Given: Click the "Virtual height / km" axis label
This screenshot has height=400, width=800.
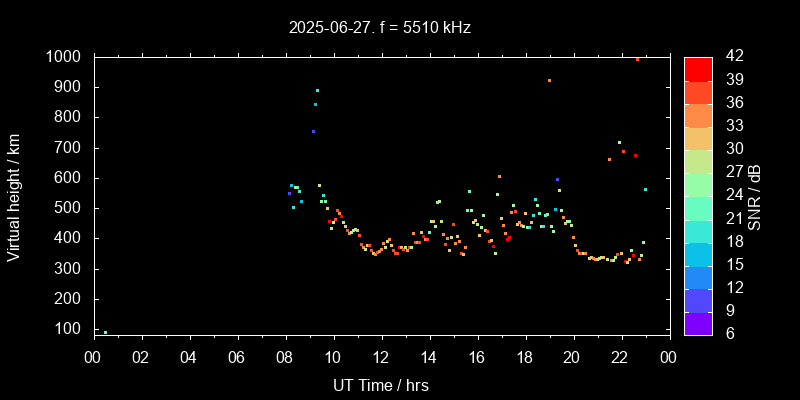Looking at the screenshot, I should [x=14, y=195].
